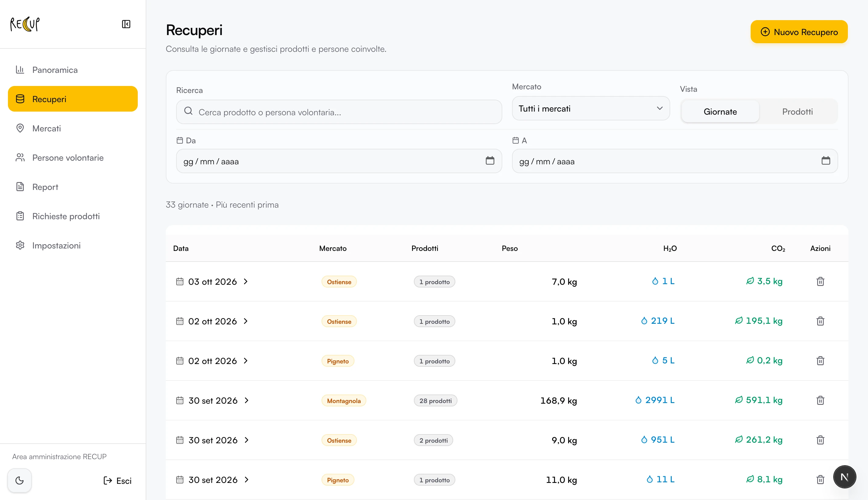Click the 168,9 kg weight value
The width and height of the screenshot is (868, 500).
tap(558, 401)
